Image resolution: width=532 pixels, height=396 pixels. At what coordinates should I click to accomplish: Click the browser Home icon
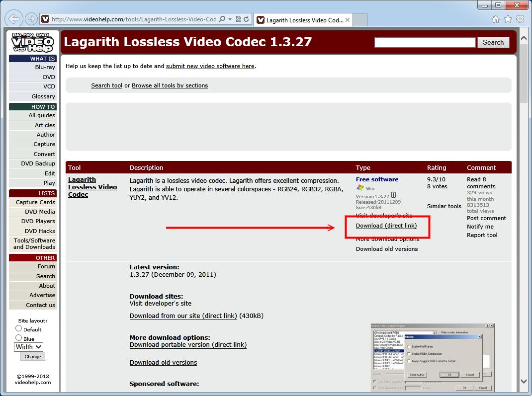point(496,19)
